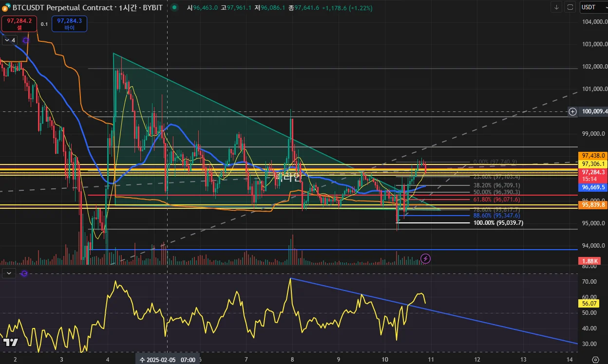This screenshot has width=608, height=364.
Task: Select the yellow 97,306.1 price label
Action: (592, 164)
